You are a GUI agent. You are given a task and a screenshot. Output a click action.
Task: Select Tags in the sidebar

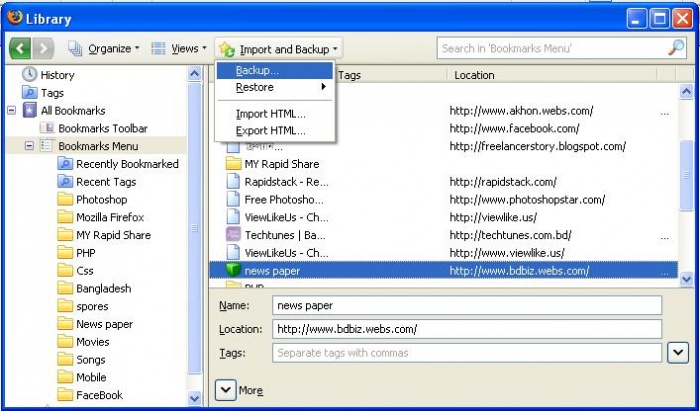point(43,93)
